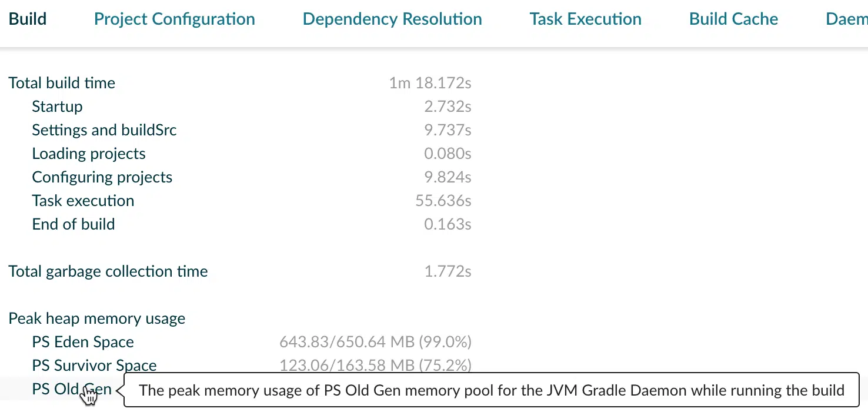The width and height of the screenshot is (868, 415).
Task: Select the Build tab
Action: (27, 19)
